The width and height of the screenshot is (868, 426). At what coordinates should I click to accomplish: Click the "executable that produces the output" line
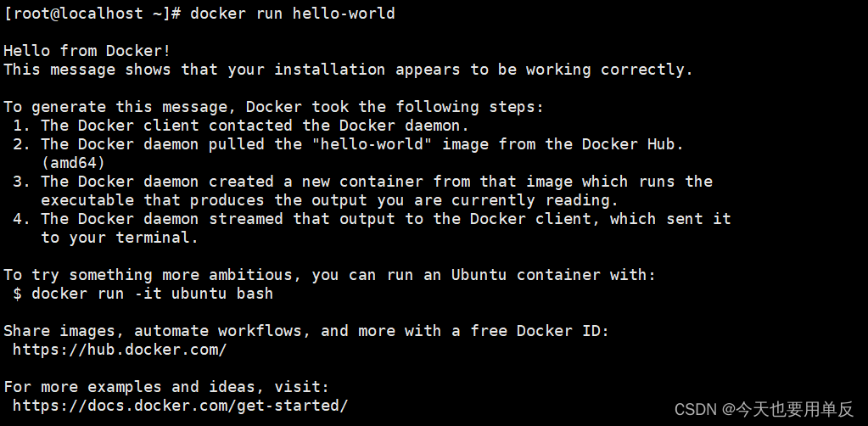pyautogui.click(x=329, y=200)
